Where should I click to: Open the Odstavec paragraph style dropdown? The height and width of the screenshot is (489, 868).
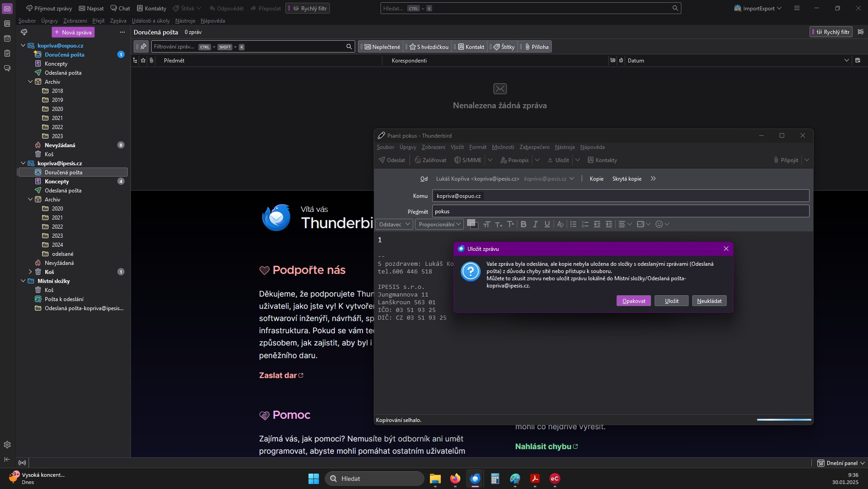click(x=394, y=224)
